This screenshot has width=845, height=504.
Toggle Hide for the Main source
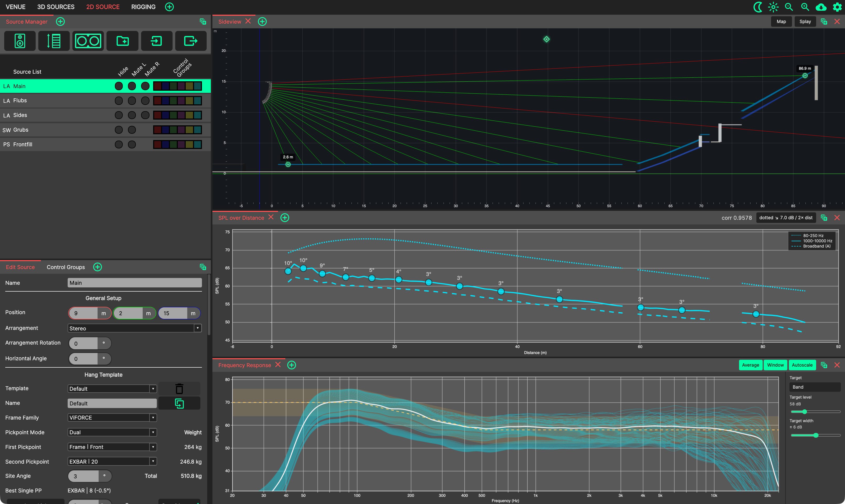tap(119, 86)
